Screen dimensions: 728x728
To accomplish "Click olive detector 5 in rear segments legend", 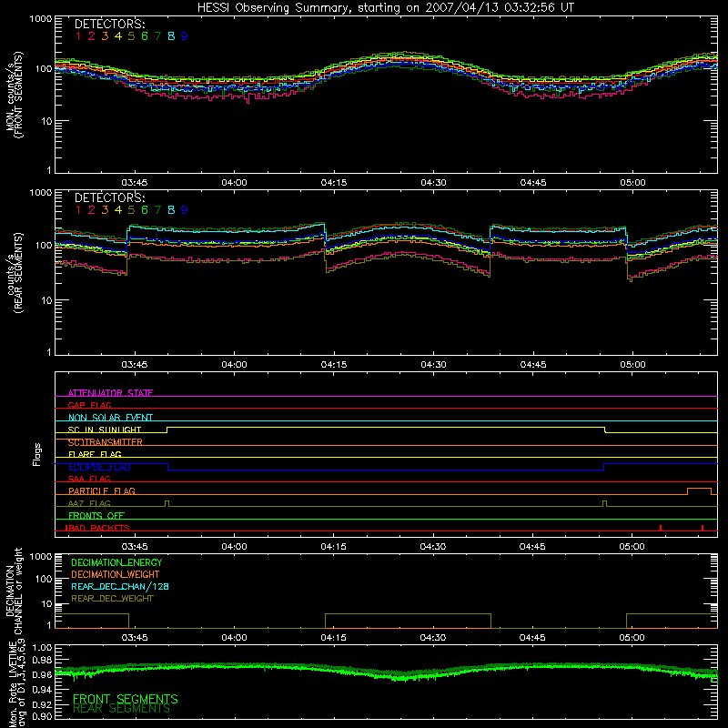I will tap(131, 210).
